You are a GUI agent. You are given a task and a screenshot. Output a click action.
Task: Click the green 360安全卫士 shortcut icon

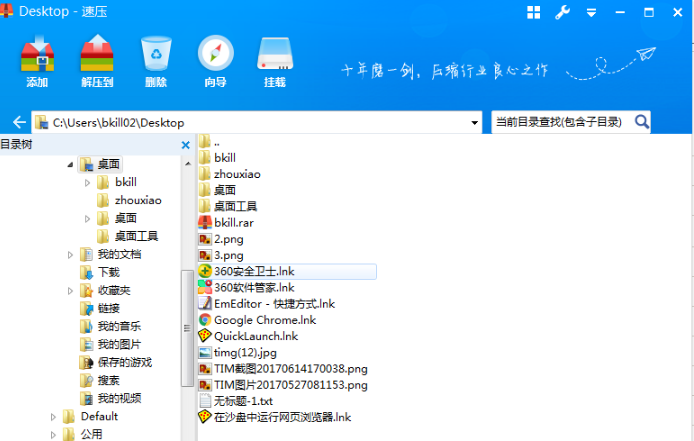205,271
